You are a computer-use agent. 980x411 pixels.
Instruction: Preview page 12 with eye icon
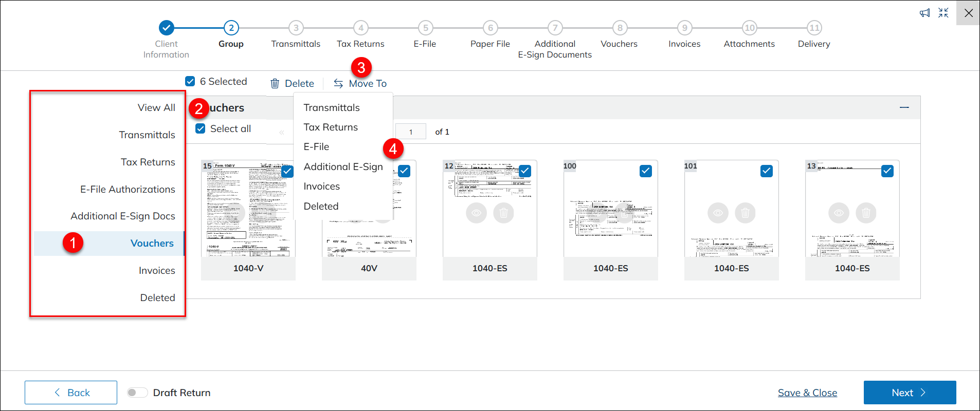tap(476, 213)
